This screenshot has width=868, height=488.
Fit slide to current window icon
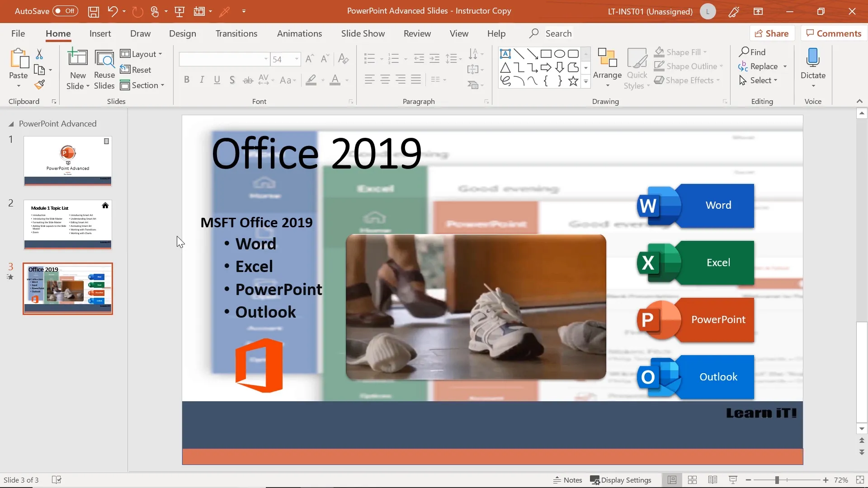859,480
